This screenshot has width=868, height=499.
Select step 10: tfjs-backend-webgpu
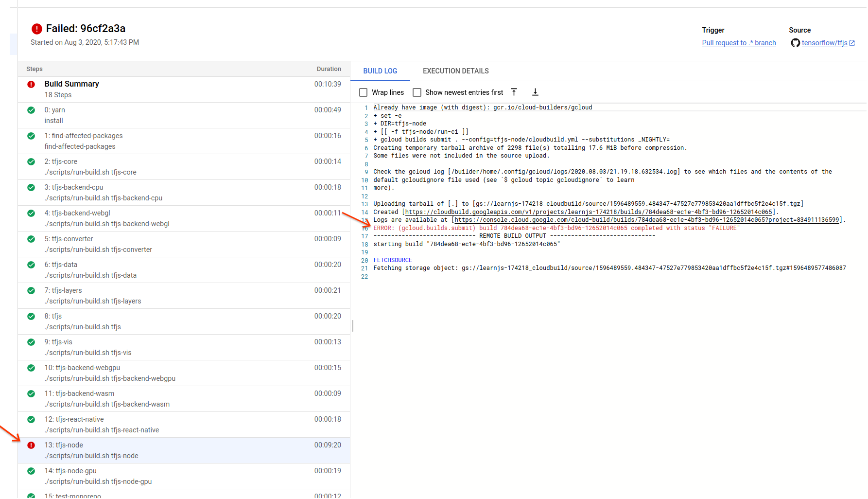click(184, 373)
